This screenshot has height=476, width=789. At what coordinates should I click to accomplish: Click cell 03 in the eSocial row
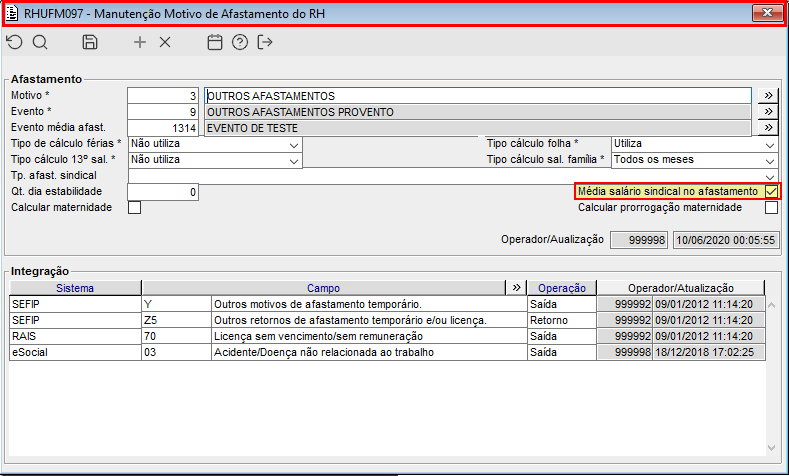[x=177, y=352]
